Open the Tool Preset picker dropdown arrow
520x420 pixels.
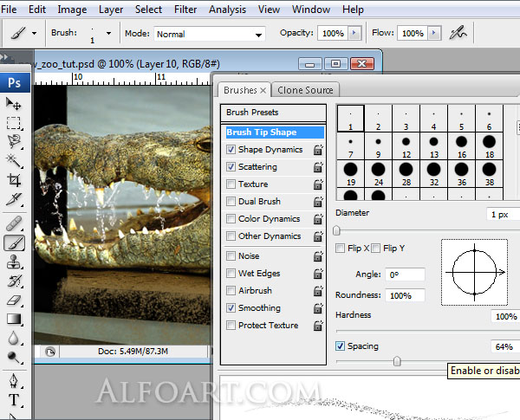tap(34, 33)
